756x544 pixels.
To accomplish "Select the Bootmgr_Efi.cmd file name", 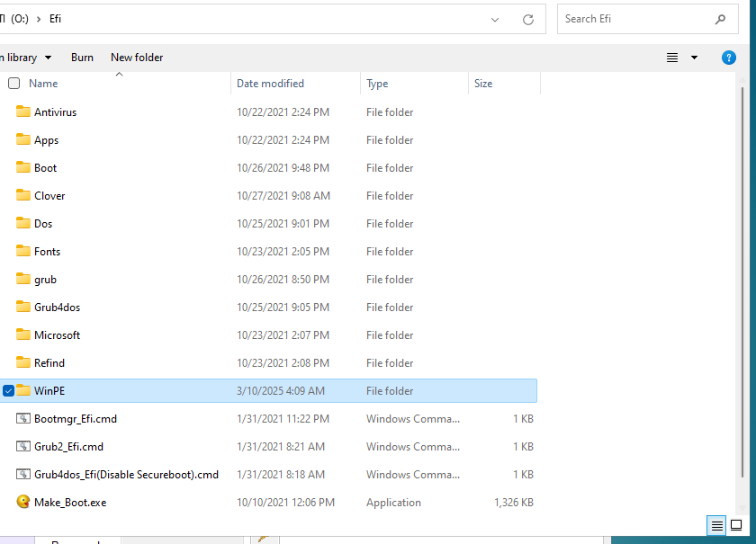I will 76,419.
